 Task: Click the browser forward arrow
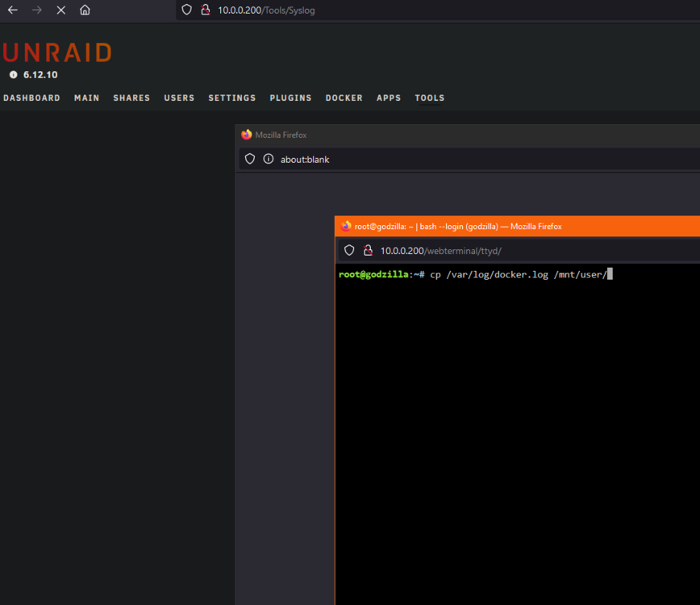pos(36,10)
